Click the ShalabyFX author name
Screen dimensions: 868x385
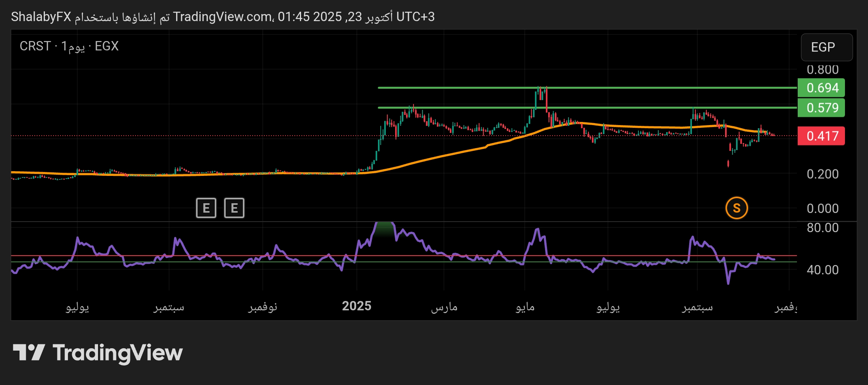(41, 17)
